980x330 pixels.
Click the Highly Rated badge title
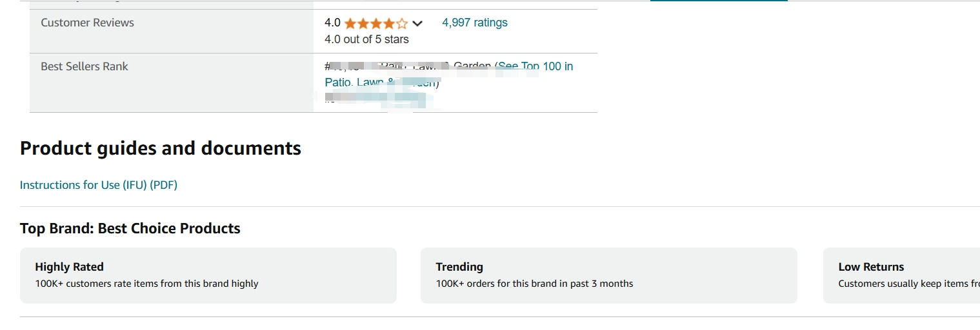click(69, 267)
